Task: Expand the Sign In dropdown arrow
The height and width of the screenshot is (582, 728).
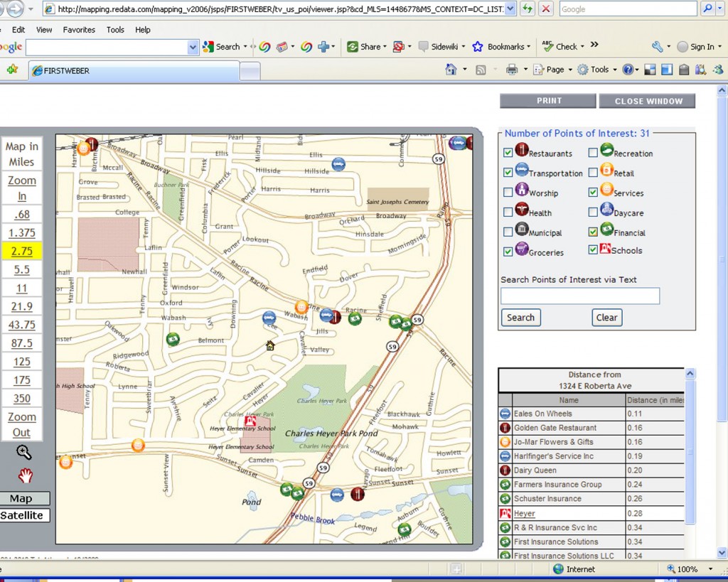Action: 719,47
